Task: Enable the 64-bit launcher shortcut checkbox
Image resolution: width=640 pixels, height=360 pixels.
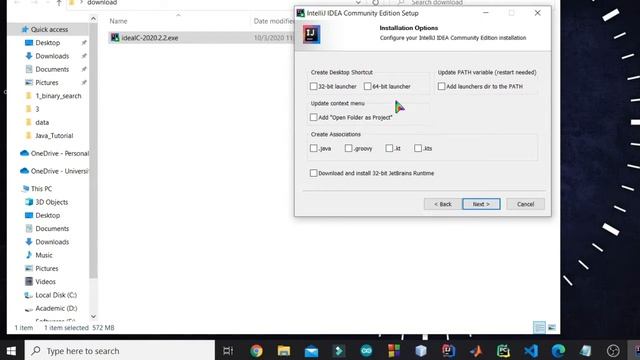Action: pyautogui.click(x=367, y=86)
